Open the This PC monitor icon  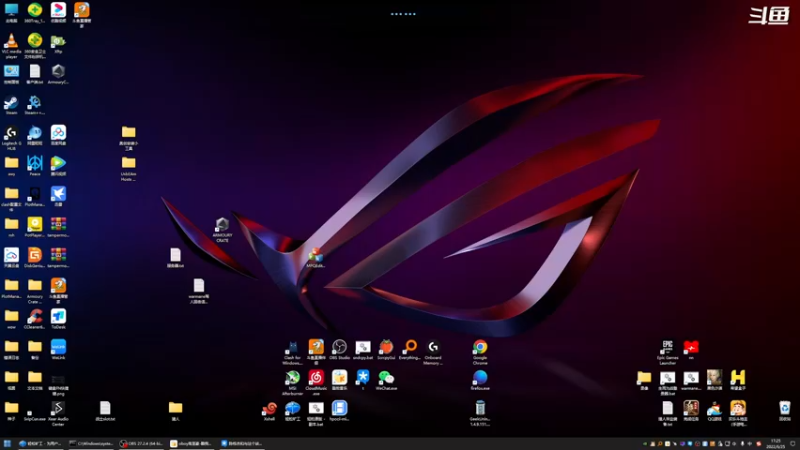tap(11, 10)
